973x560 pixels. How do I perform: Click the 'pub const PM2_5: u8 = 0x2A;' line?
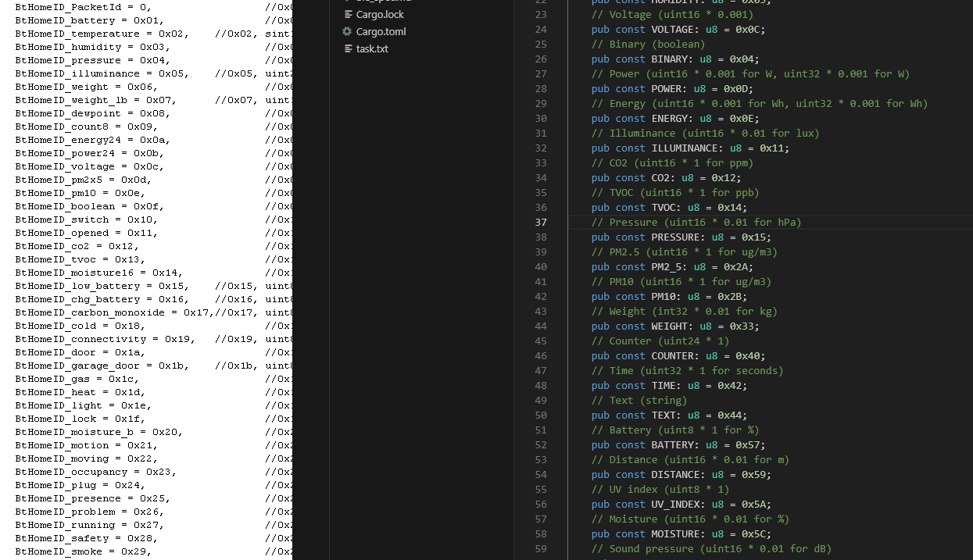(x=672, y=266)
